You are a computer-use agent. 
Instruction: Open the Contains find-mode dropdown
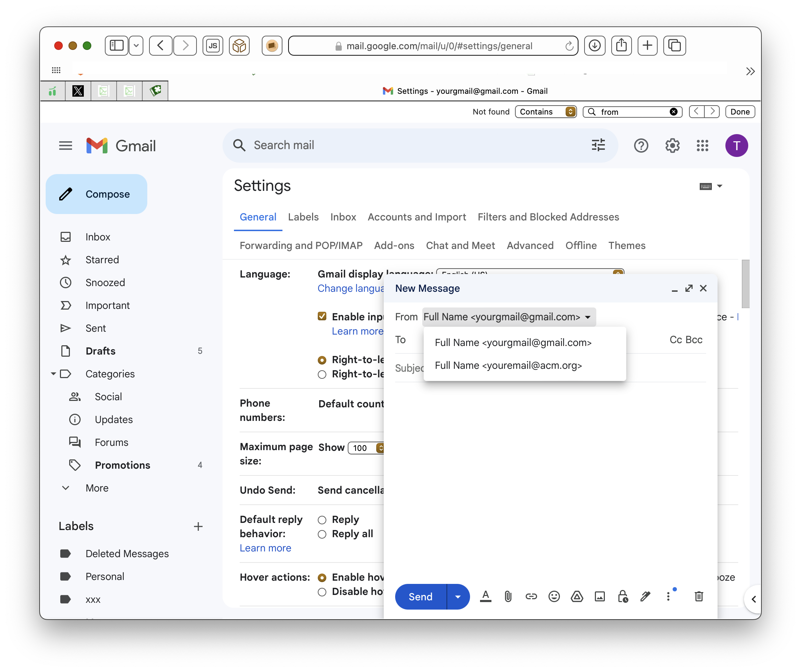coord(545,112)
